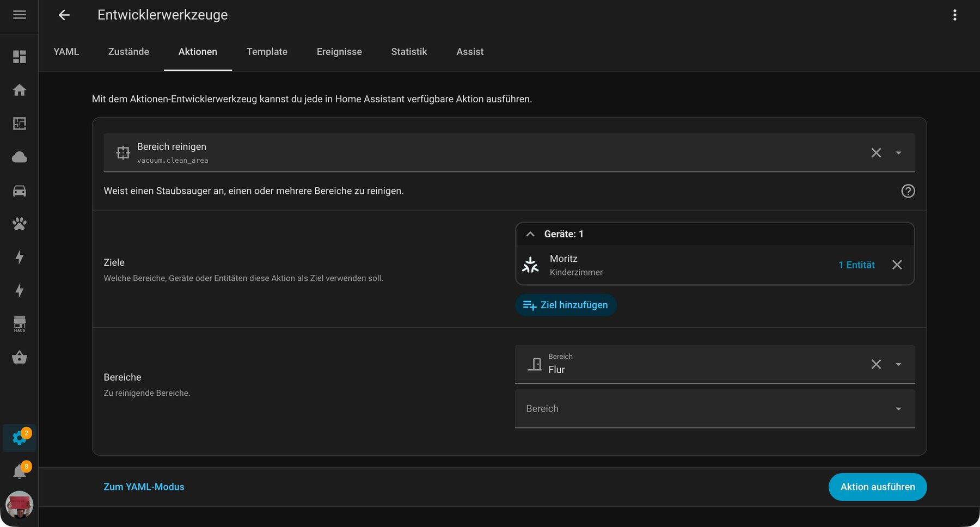
Task: Go back using the arrow icon
Action: tap(64, 15)
